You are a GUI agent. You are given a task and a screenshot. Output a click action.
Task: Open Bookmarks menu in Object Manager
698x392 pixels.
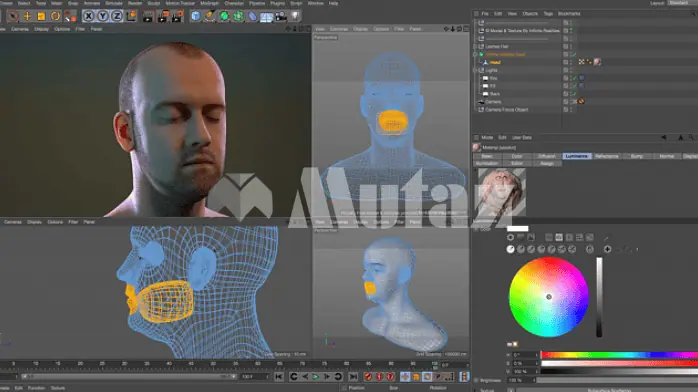[569, 14]
